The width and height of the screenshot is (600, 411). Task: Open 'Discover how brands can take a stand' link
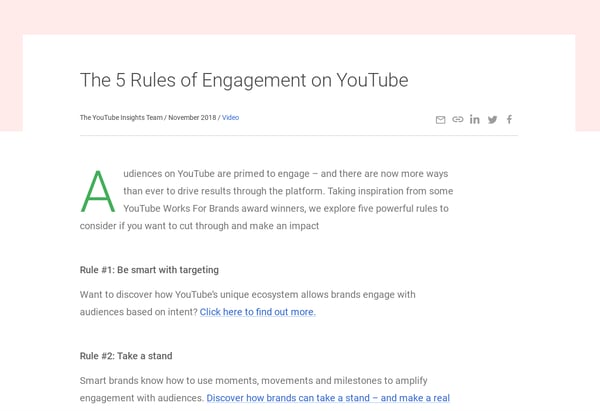point(328,398)
